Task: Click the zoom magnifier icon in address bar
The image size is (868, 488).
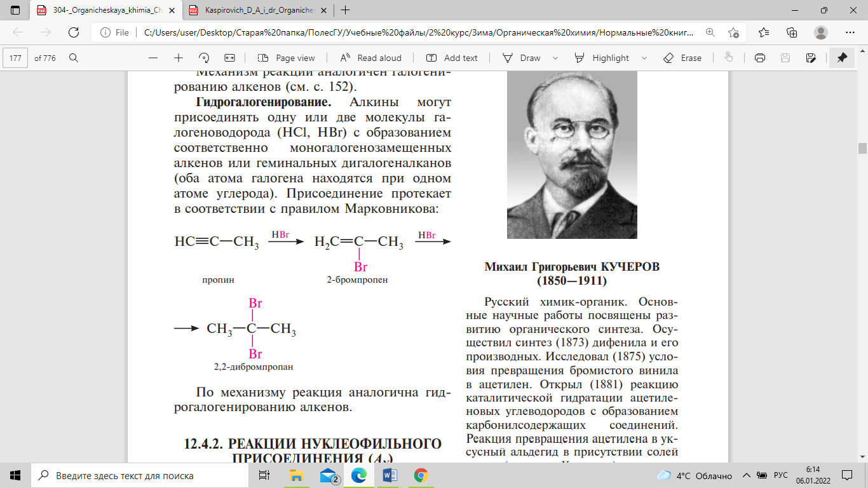Action: [x=710, y=32]
